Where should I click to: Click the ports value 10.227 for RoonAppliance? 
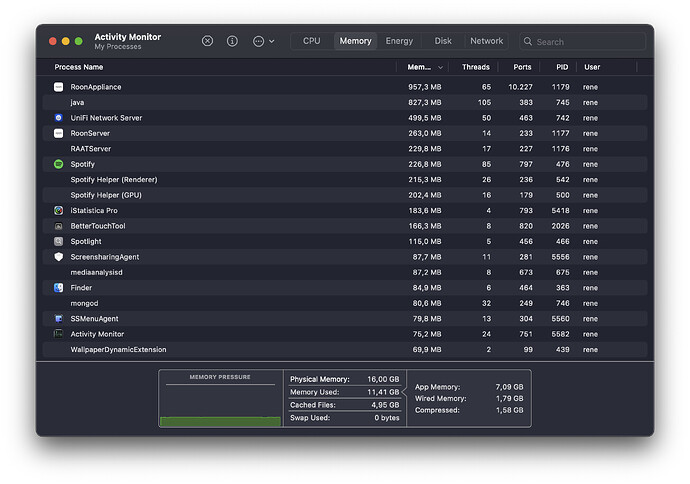click(x=520, y=87)
